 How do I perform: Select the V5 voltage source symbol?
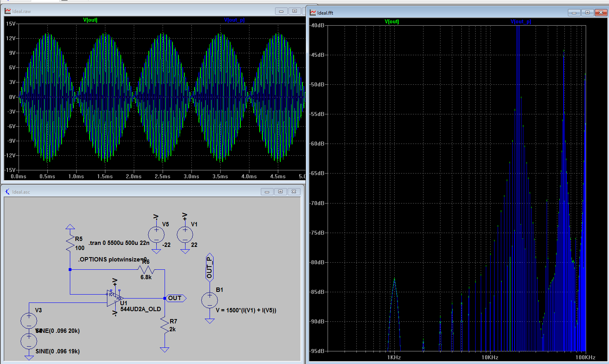tap(156, 235)
